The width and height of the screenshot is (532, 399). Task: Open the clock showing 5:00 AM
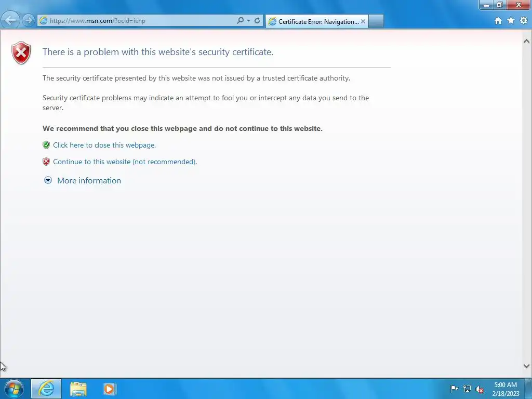(506, 389)
